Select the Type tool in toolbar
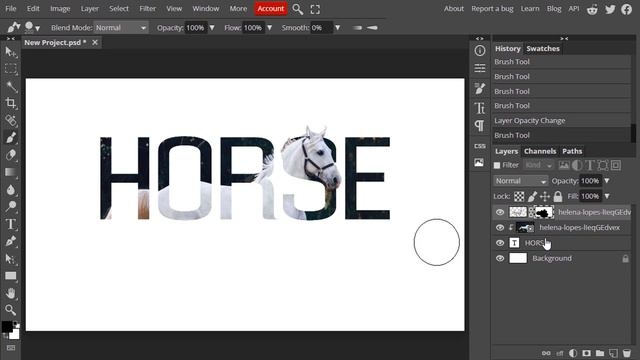This screenshot has height=360, width=640. click(11, 224)
